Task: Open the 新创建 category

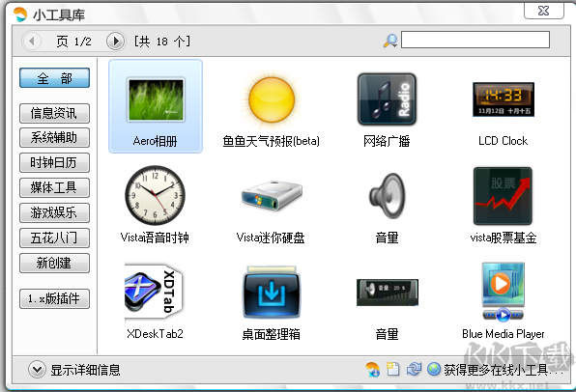Action: [x=54, y=264]
